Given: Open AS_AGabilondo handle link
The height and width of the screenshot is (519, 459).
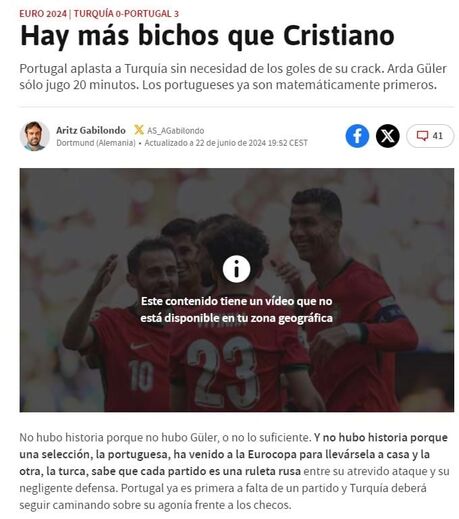Looking at the screenshot, I should tap(176, 131).
